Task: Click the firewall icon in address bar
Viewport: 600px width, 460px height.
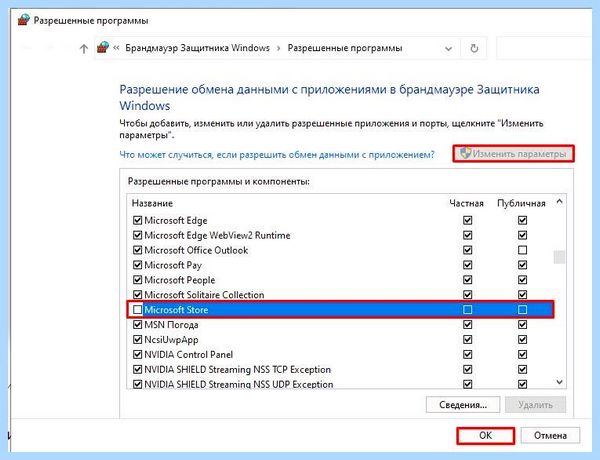Action: coord(103,47)
